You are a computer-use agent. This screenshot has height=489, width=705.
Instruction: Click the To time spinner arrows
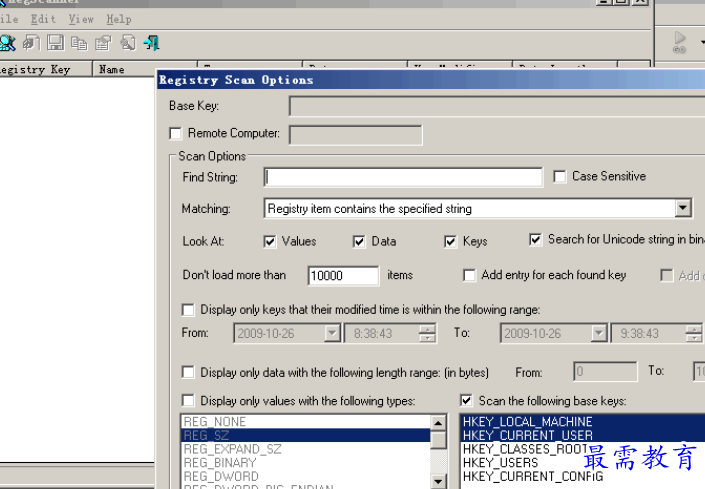click(x=693, y=333)
